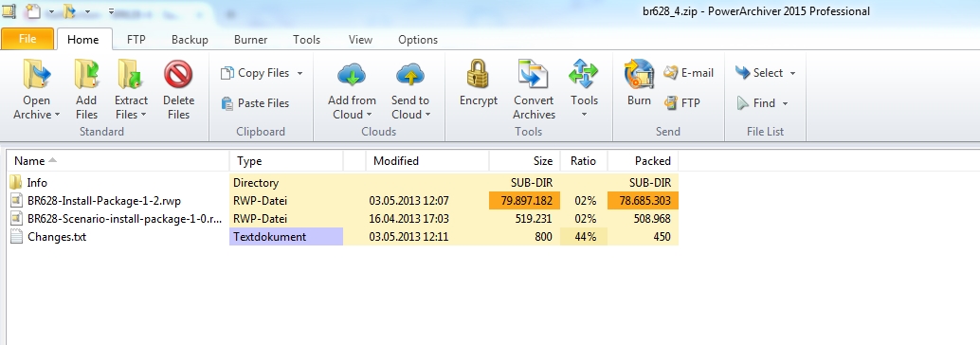
Task: Sort file list by Packed column
Action: point(643,161)
